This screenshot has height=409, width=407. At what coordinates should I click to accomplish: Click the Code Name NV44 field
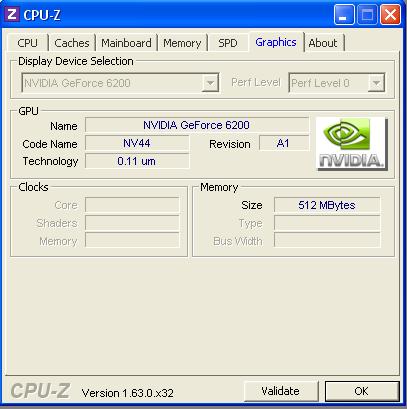[x=137, y=143]
